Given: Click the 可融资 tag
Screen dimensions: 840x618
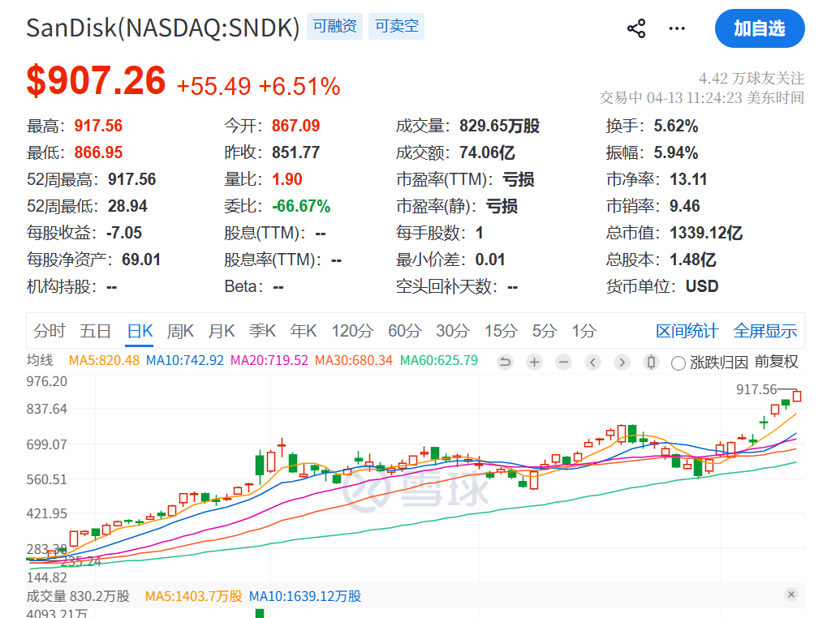Looking at the screenshot, I should (x=335, y=27).
